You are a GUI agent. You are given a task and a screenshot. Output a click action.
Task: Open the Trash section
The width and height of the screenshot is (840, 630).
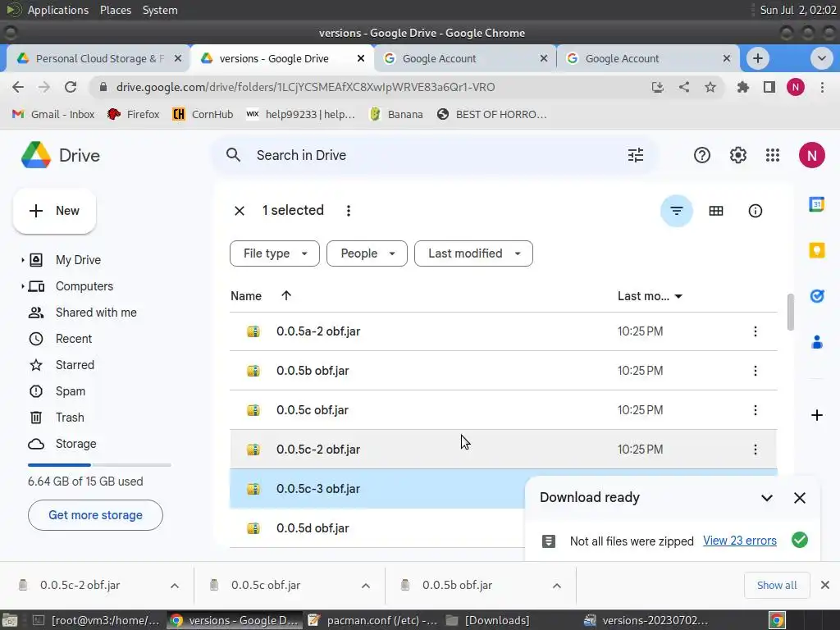tap(70, 418)
